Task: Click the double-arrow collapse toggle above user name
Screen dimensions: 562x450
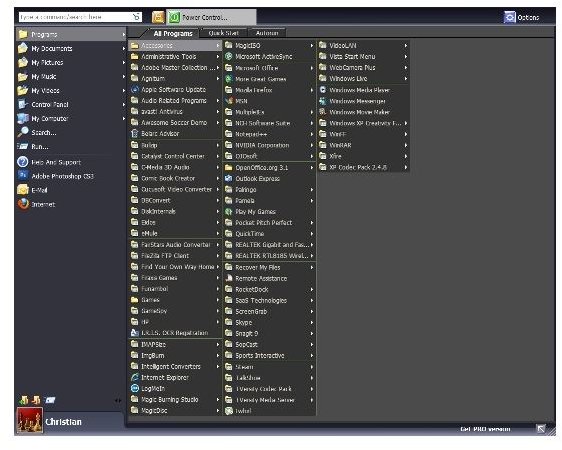Action: tap(118, 401)
